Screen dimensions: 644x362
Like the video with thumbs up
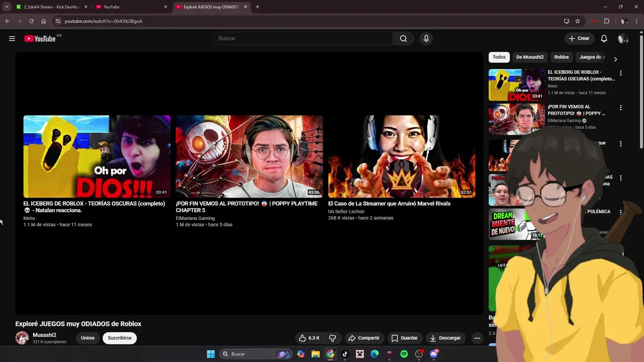309,338
